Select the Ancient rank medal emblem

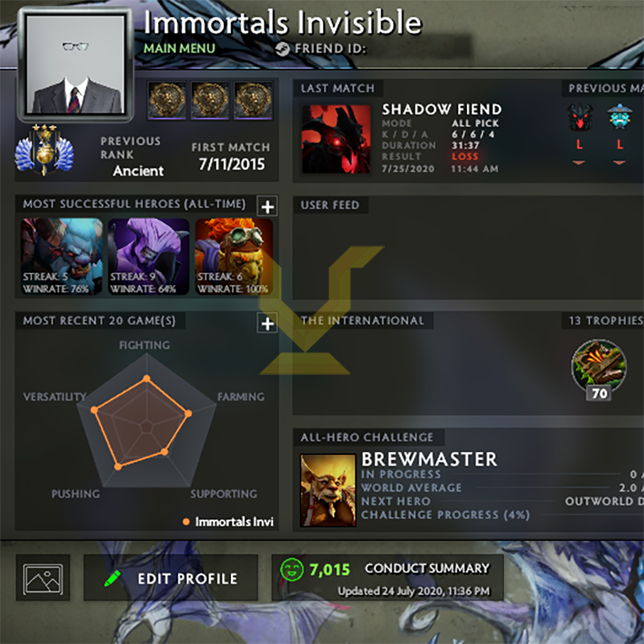coord(44,150)
